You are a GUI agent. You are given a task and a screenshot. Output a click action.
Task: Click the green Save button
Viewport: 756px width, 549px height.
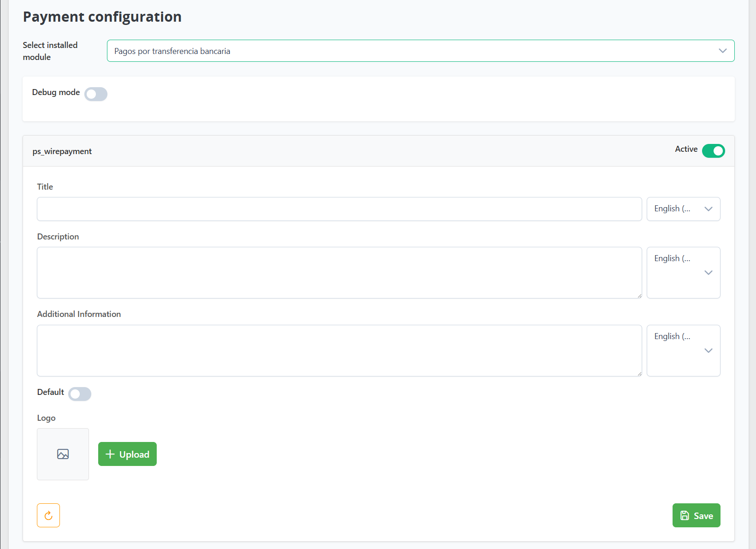[696, 515]
